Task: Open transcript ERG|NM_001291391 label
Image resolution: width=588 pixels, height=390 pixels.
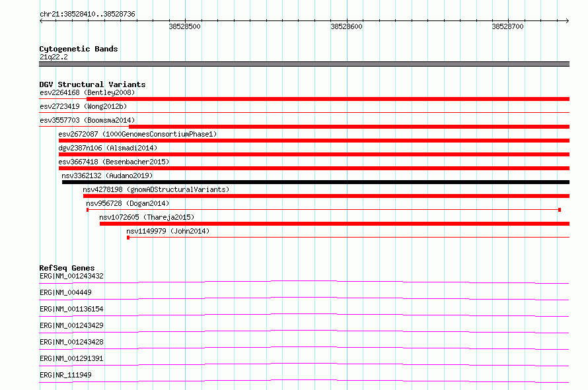Action: [71, 358]
